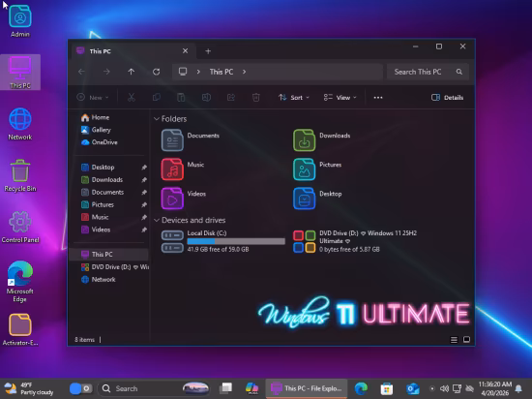Select This PC in navigation pane

tap(109, 255)
